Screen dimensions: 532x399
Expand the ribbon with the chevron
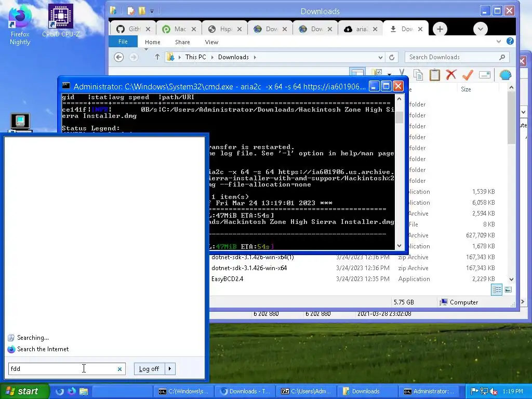click(x=498, y=42)
